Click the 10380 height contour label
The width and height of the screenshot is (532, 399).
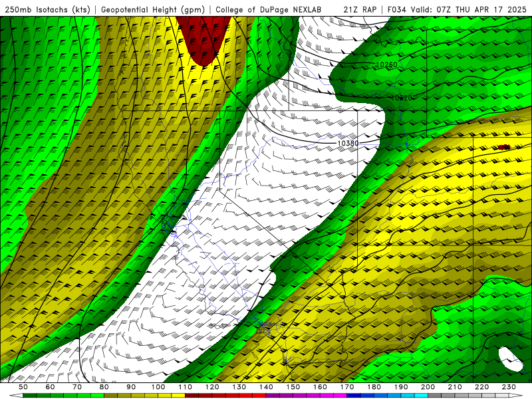point(348,143)
